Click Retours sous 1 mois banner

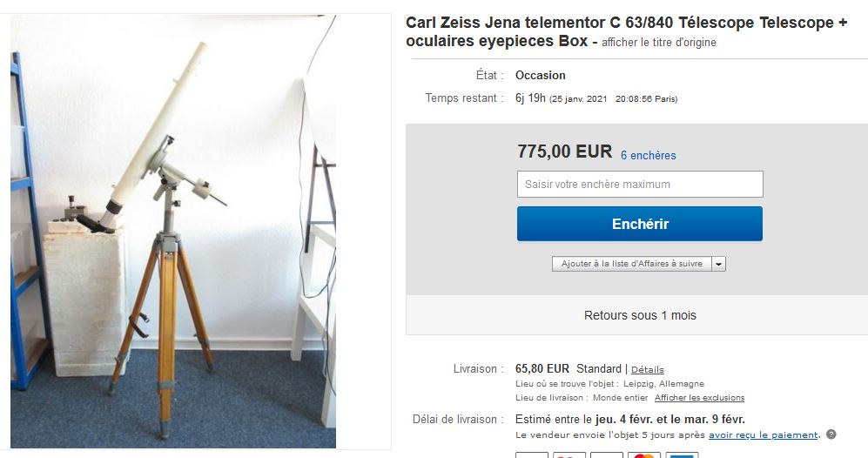(640, 315)
